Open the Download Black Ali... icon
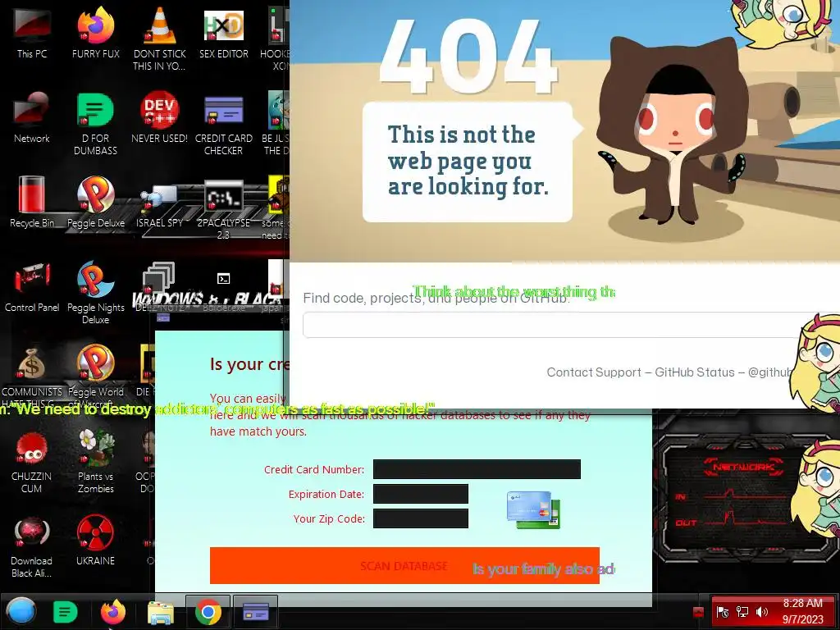 point(32,546)
